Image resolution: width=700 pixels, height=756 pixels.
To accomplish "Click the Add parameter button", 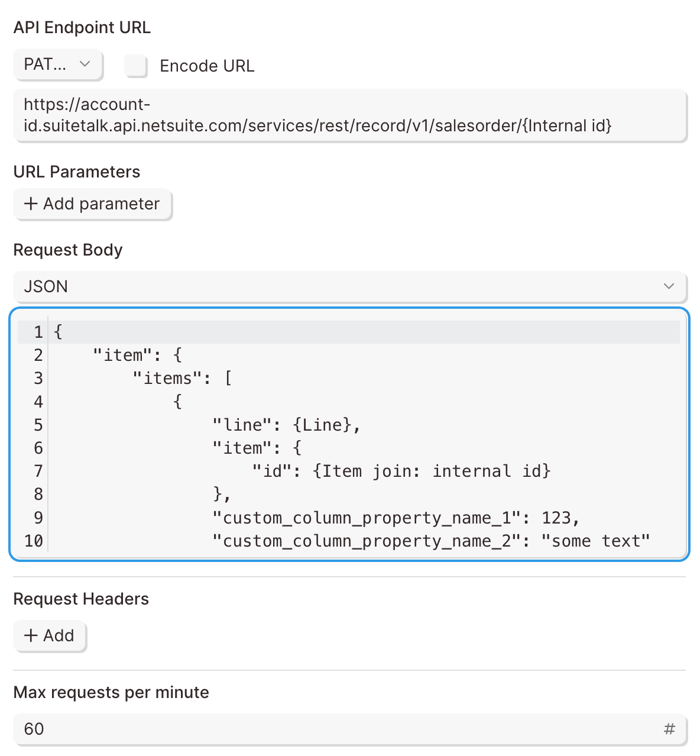I will pyautogui.click(x=93, y=204).
